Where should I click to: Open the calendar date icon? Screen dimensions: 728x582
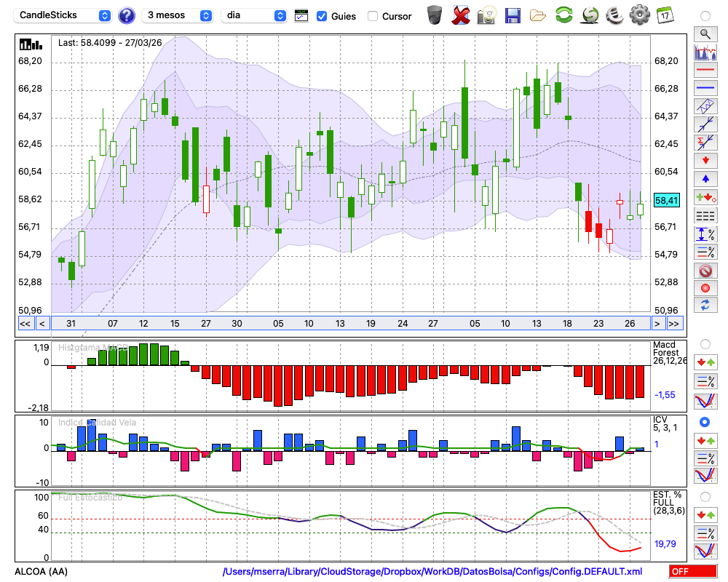coord(665,15)
